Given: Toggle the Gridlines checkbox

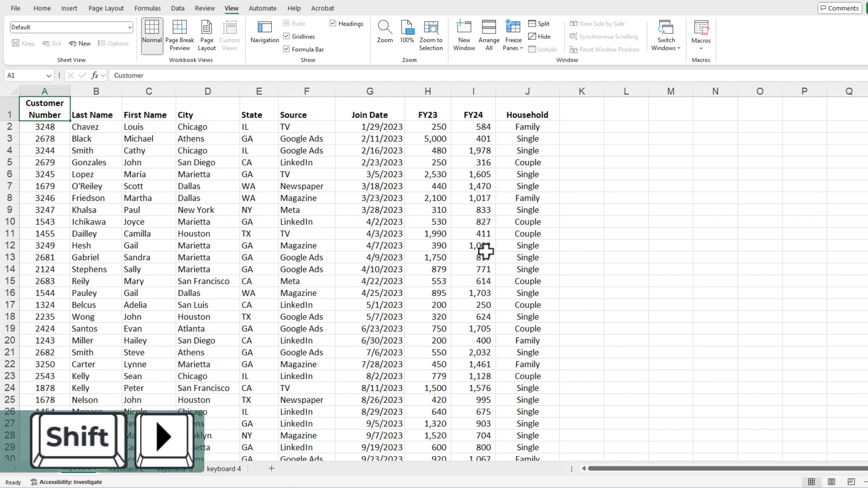Looking at the screenshot, I should 286,36.
